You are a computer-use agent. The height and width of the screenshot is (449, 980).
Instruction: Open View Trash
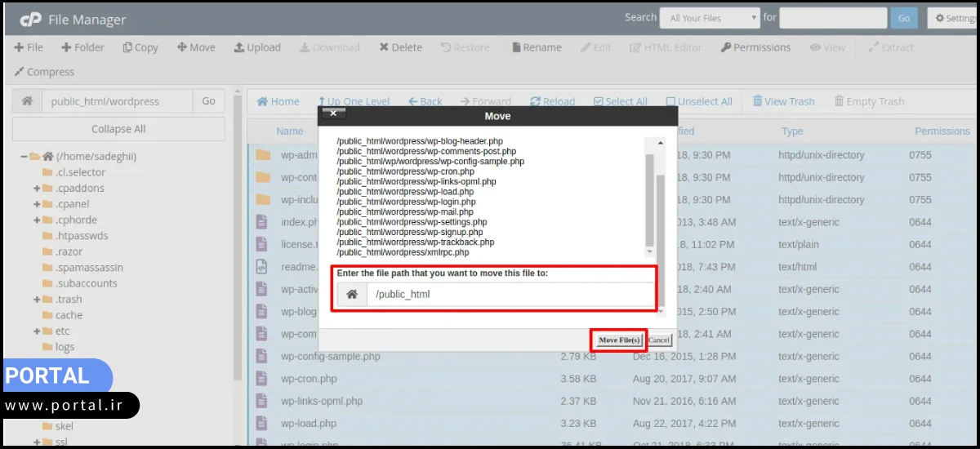click(x=783, y=101)
